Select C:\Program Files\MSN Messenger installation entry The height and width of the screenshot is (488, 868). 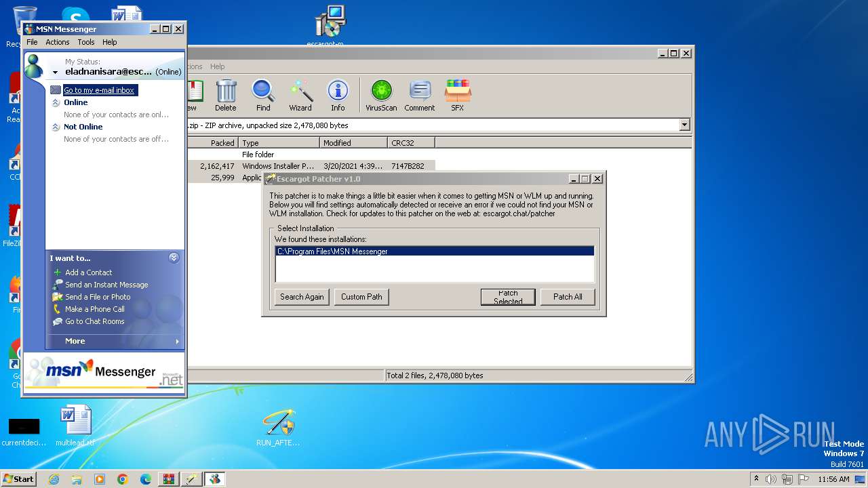(x=434, y=251)
